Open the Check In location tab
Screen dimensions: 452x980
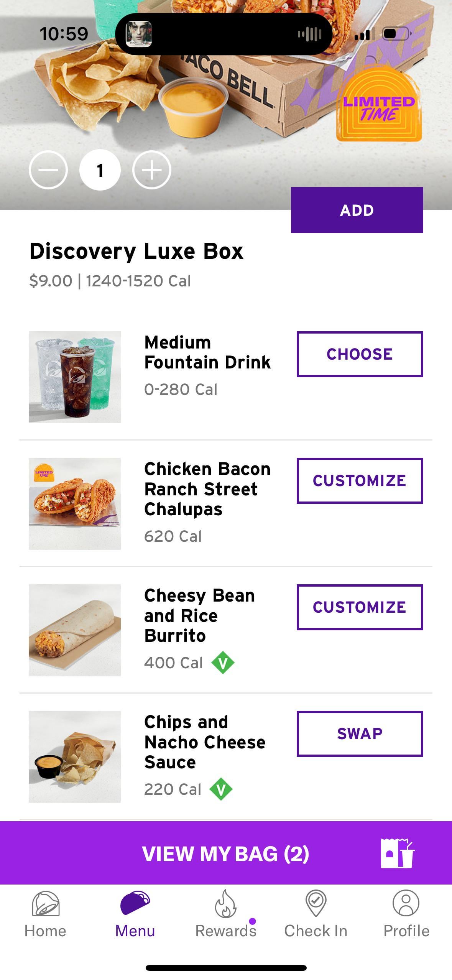pos(316,914)
